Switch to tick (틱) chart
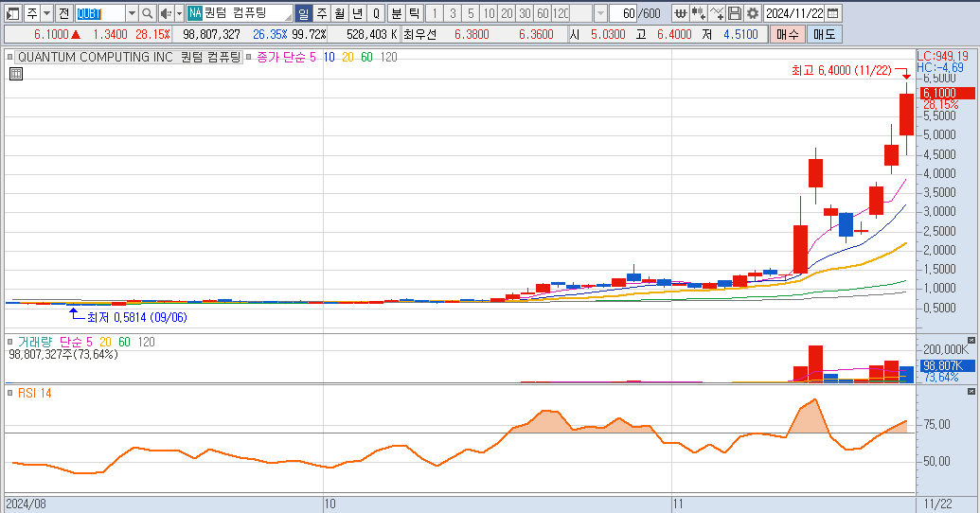 coord(415,13)
